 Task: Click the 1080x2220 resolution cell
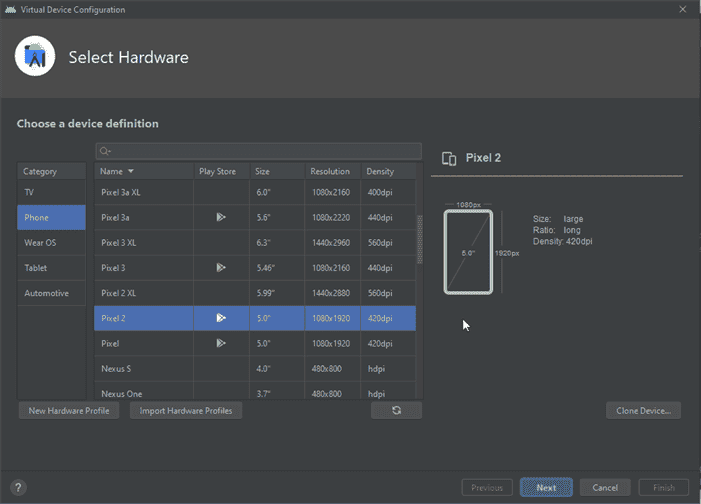(x=333, y=217)
